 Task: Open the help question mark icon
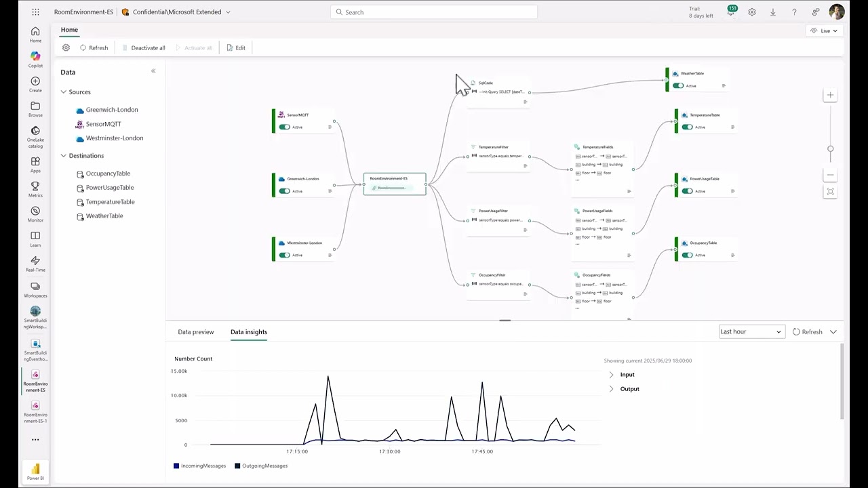tap(794, 12)
